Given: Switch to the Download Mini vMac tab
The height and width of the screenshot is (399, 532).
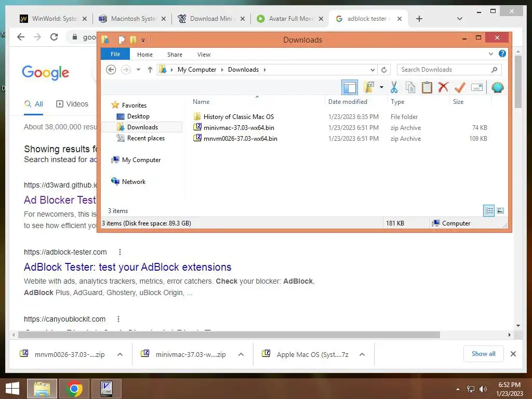Looking at the screenshot, I should [x=212, y=19].
